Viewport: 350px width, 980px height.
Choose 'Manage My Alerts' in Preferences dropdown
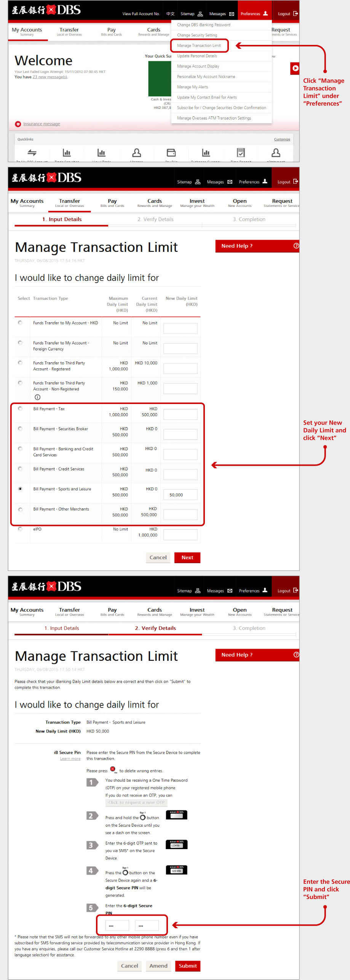click(192, 87)
